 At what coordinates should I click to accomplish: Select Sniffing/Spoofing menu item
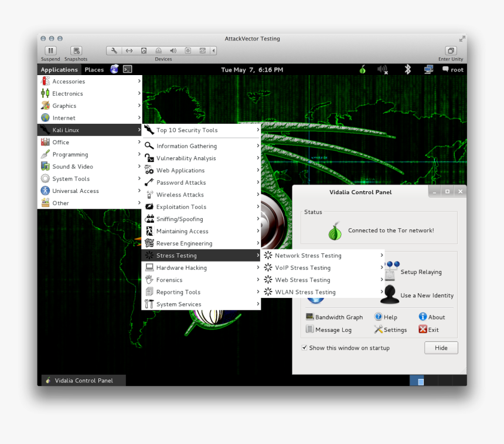[x=201, y=219]
